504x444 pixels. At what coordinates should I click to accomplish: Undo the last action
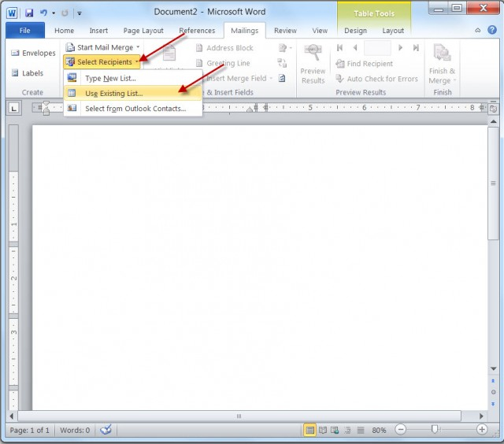[x=43, y=13]
